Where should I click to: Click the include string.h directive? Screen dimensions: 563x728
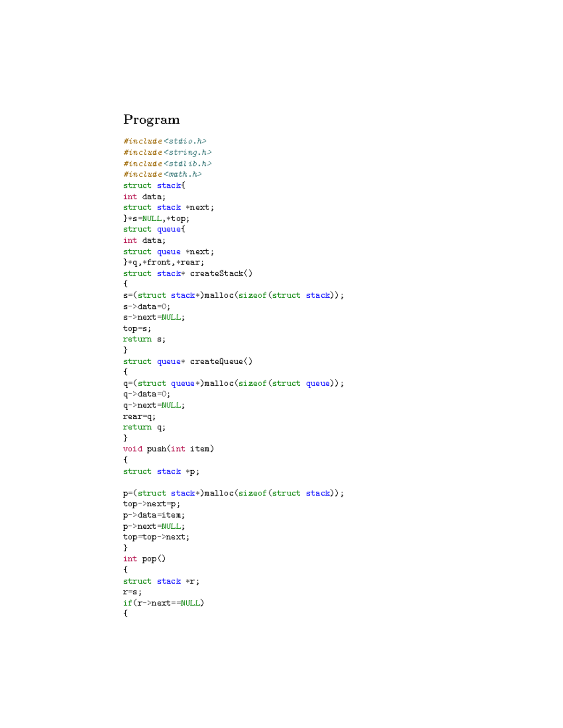168,152
